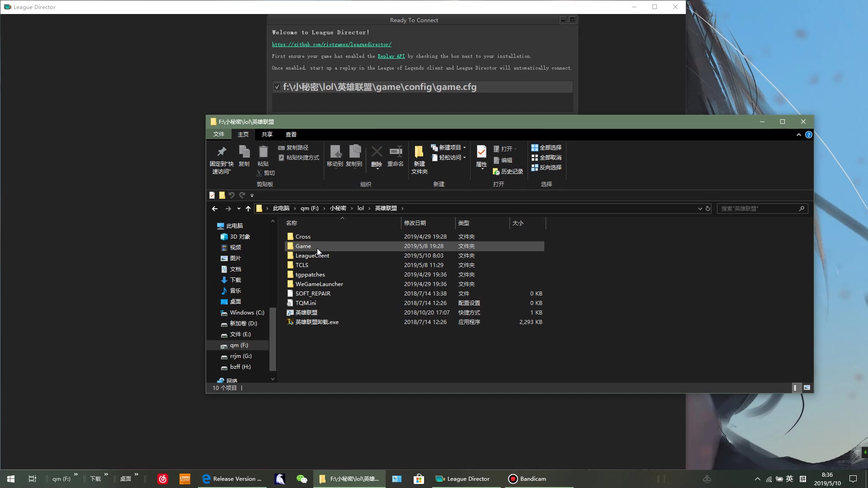Expand the address bar history dropdown
The height and width of the screenshot is (488, 868).
(700, 208)
